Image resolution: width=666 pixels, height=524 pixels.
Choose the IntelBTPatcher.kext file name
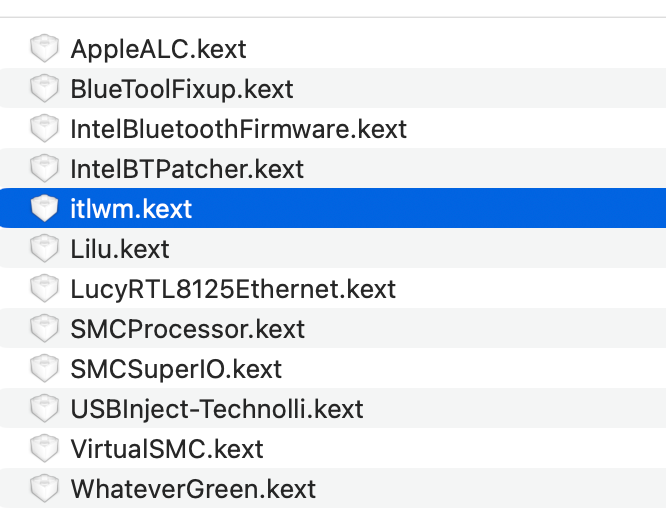[187, 168]
